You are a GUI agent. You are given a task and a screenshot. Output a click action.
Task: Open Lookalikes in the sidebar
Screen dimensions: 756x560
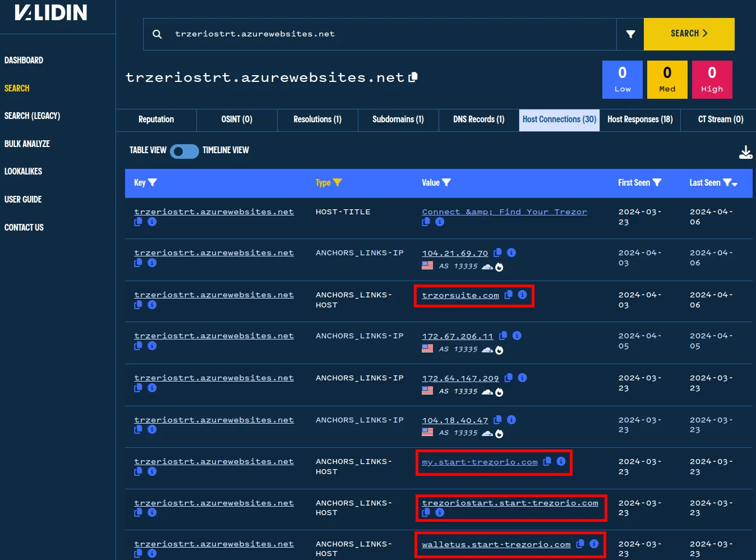(23, 171)
